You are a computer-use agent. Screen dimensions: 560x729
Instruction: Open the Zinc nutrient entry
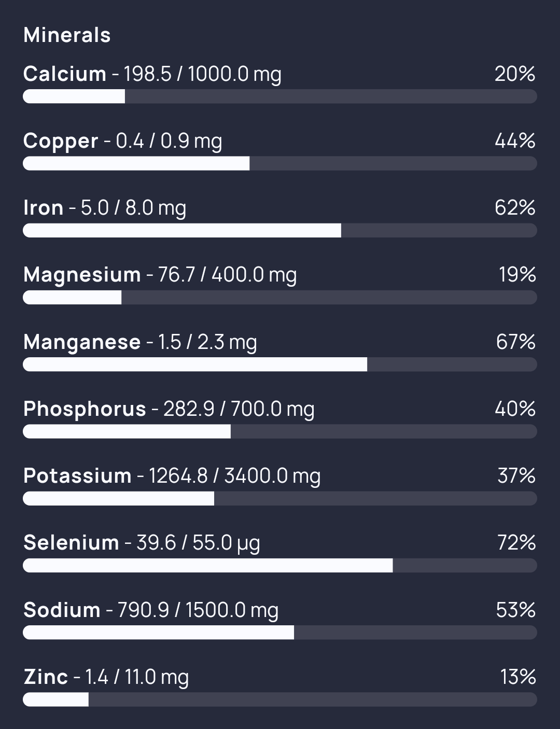click(x=106, y=677)
